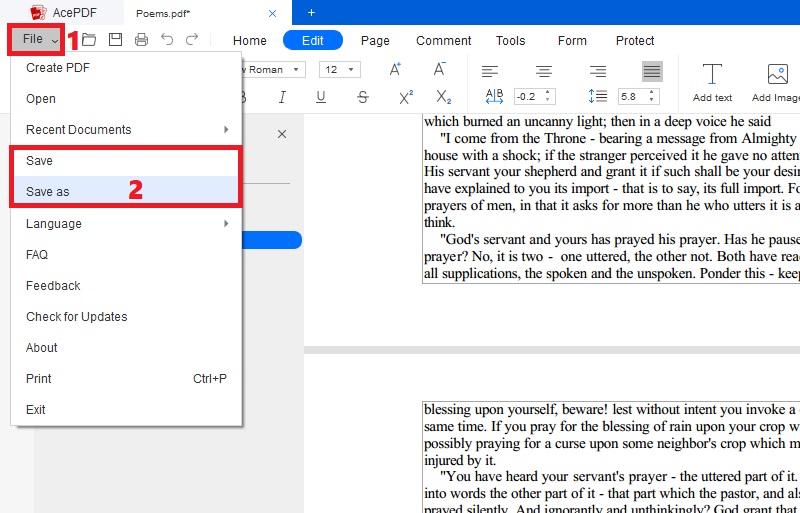The height and width of the screenshot is (513, 800).
Task: Center align text
Action: point(544,71)
